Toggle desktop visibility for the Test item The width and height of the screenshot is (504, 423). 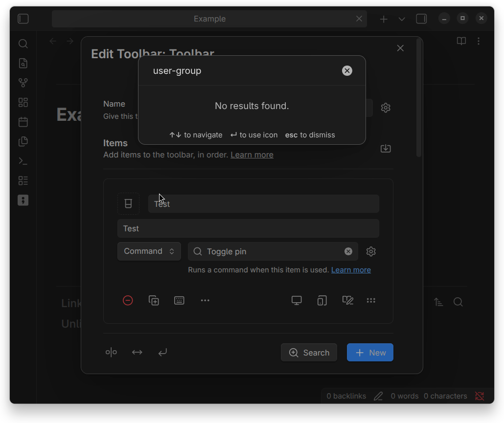(297, 301)
